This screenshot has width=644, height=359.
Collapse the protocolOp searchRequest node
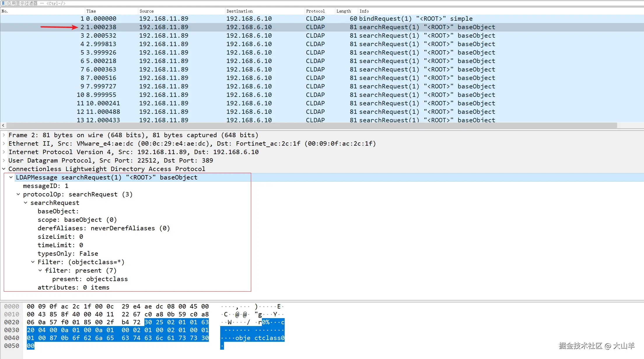pyautogui.click(x=18, y=194)
